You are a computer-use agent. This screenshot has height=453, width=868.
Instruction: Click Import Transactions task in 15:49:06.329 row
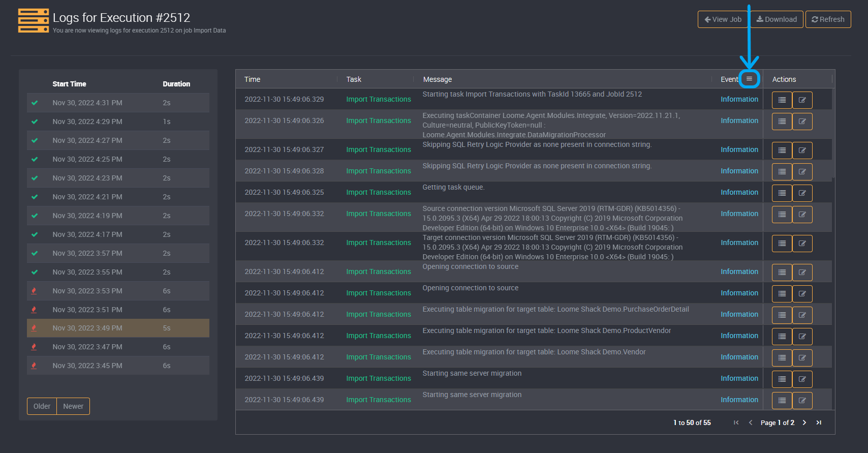click(379, 99)
